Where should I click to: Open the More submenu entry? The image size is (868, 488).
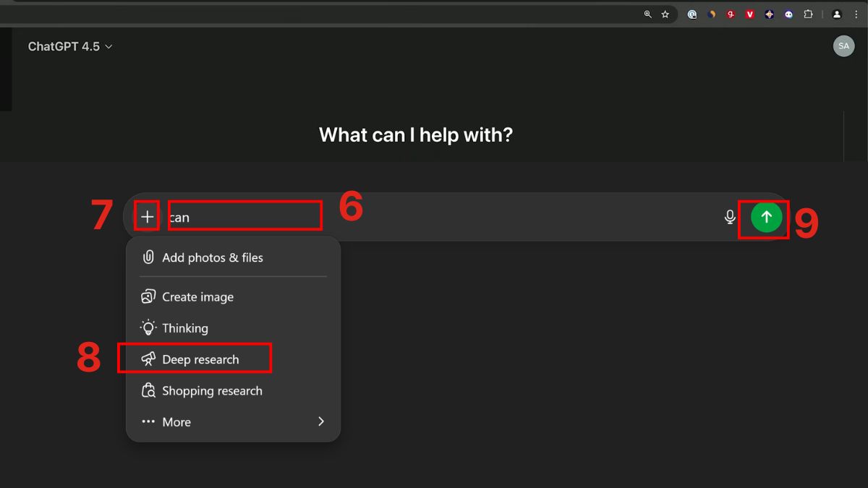point(233,421)
